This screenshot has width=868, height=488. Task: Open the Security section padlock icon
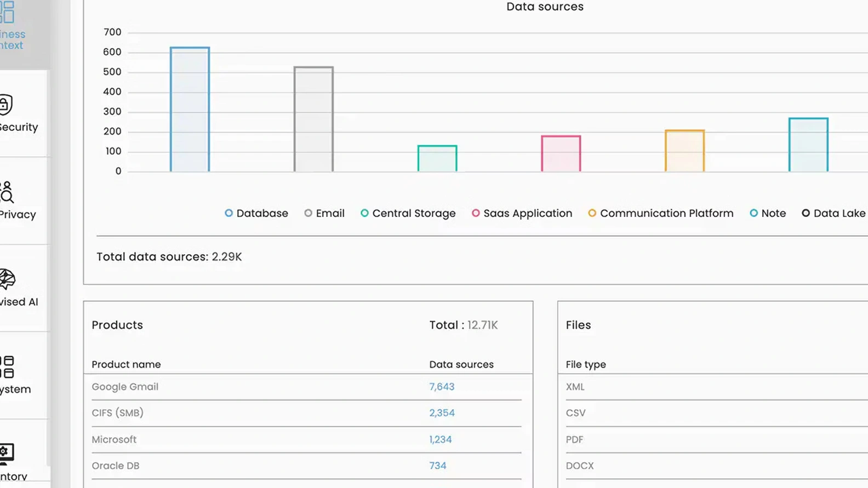point(6,105)
